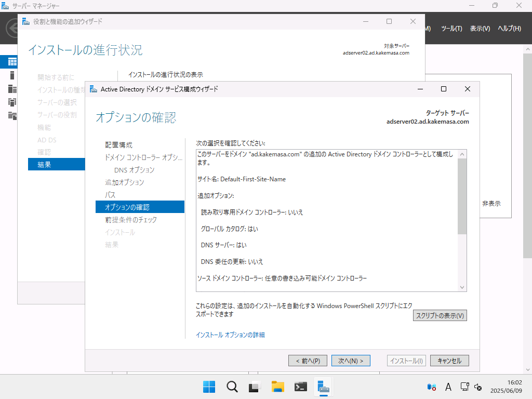
Task: Open the network status tray icon
Action: [464, 387]
